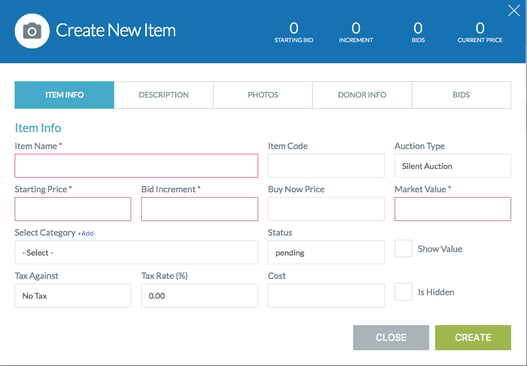Click the green Create button
527x366 pixels.
coord(473,337)
